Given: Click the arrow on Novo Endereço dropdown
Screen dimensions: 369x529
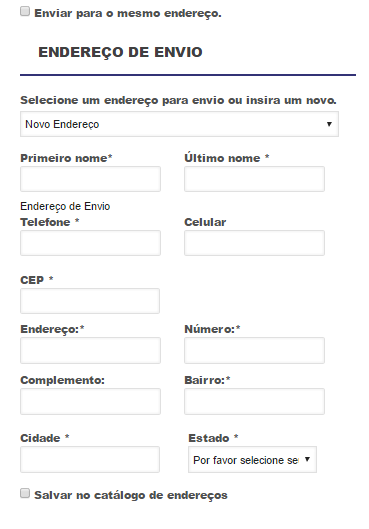Looking at the screenshot, I should (329, 124).
